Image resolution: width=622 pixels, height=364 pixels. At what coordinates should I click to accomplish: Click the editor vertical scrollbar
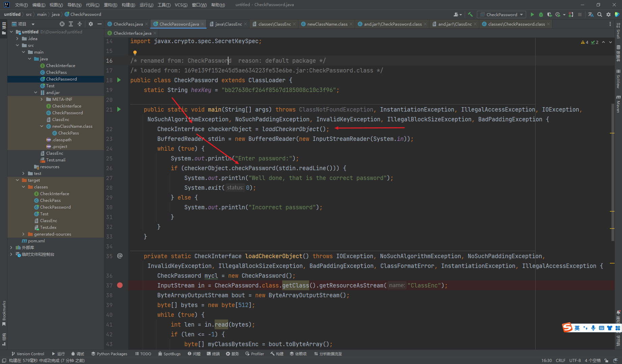point(612,172)
